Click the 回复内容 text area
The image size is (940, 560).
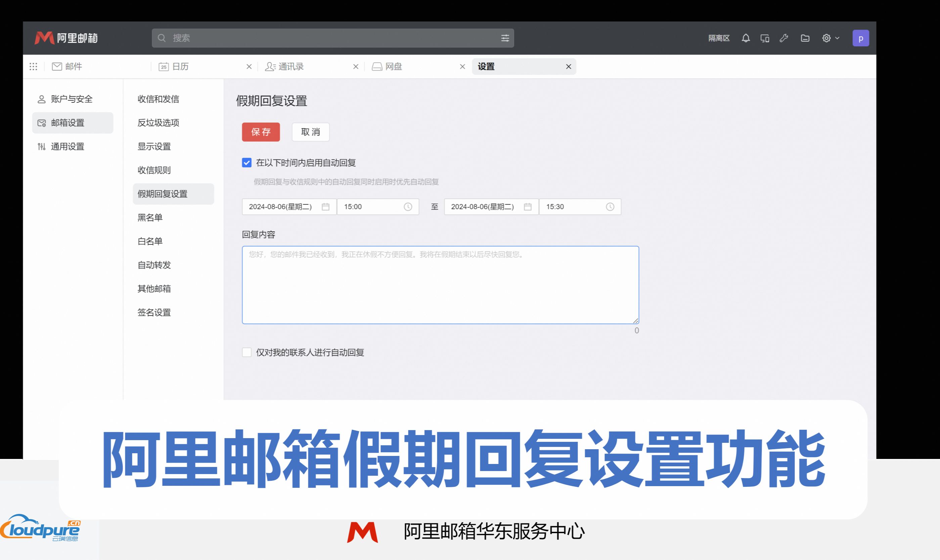[x=440, y=285]
